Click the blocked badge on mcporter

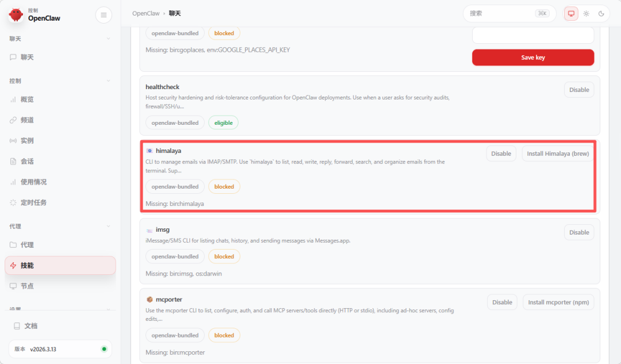[224, 335]
